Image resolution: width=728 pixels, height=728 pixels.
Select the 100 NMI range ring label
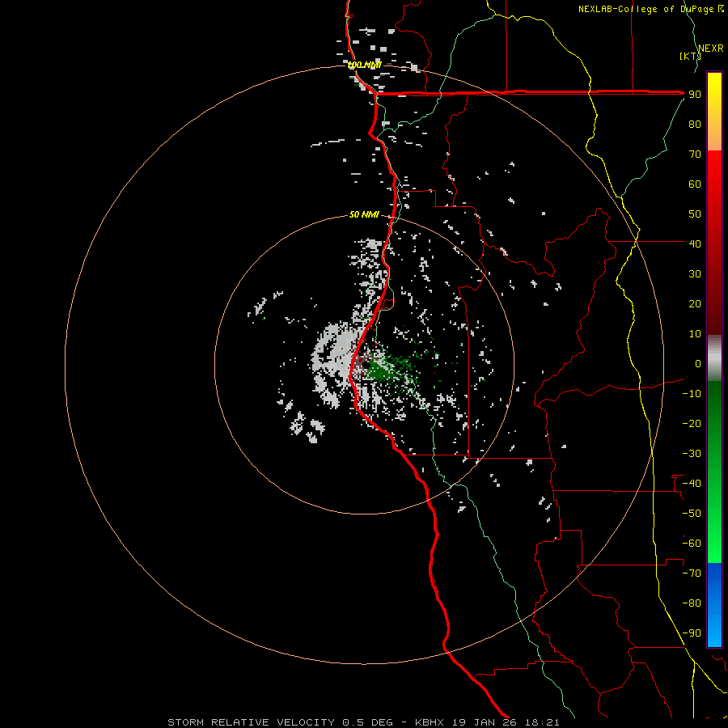click(364, 65)
